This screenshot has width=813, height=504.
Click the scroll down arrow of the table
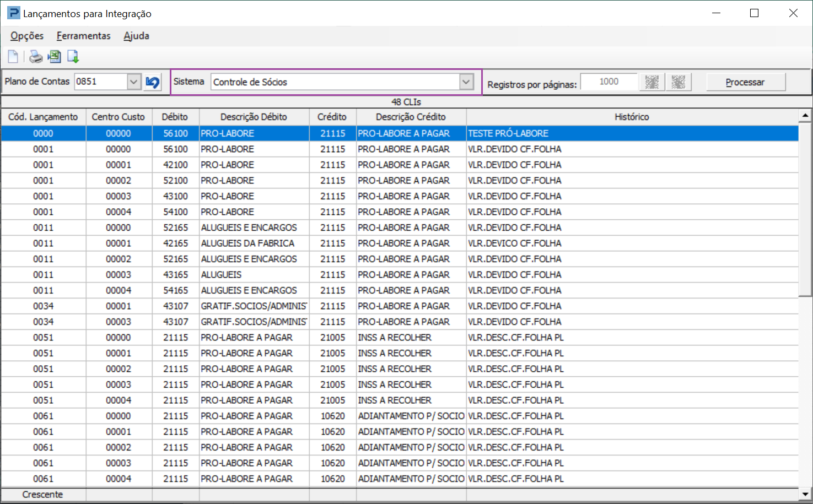coord(805,494)
